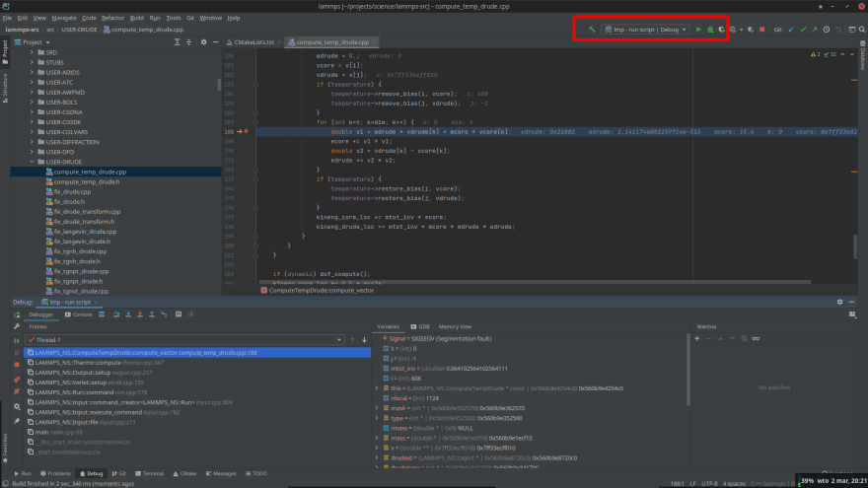
Task: Click Git update project blue arrow
Action: (791, 30)
